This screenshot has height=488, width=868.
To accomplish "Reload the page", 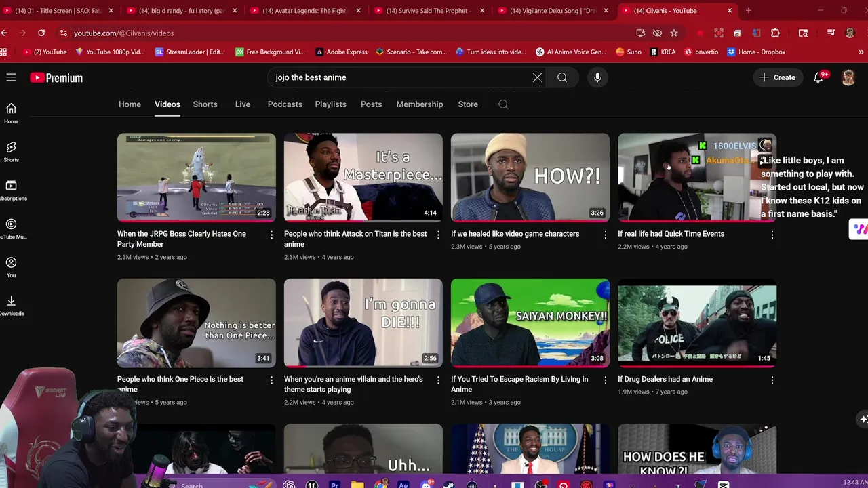I will point(41,33).
